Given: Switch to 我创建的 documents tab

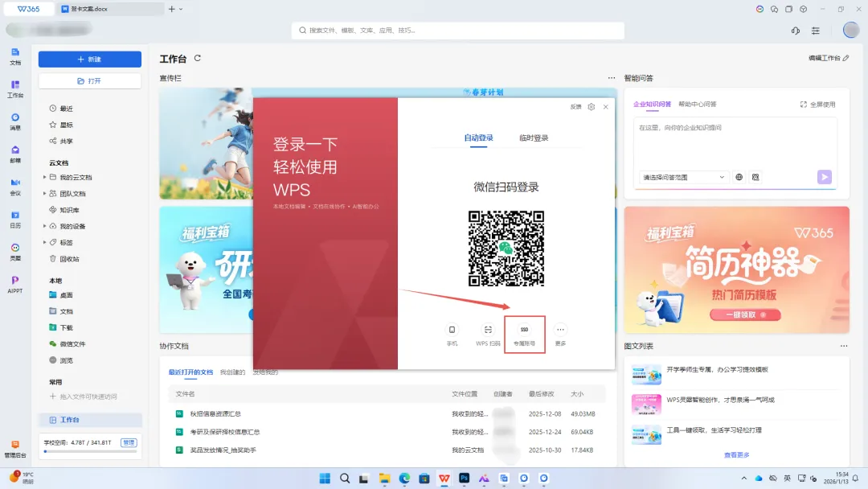Looking at the screenshot, I should [x=232, y=372].
